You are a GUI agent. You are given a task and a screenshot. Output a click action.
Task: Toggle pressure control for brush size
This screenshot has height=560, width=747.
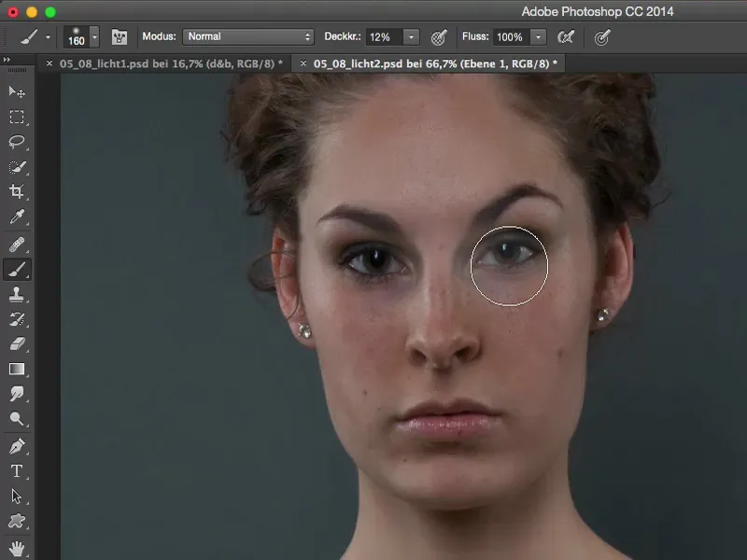click(x=602, y=37)
